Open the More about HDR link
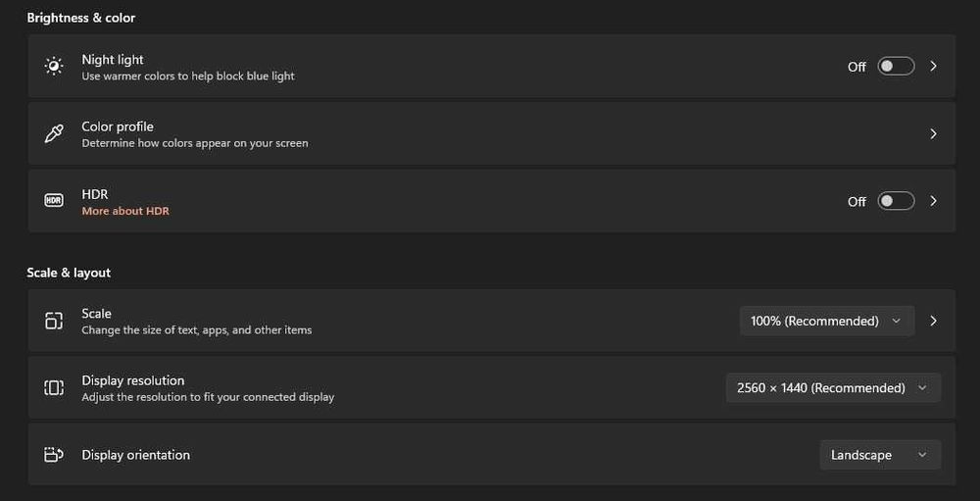The image size is (980, 501). (125, 211)
